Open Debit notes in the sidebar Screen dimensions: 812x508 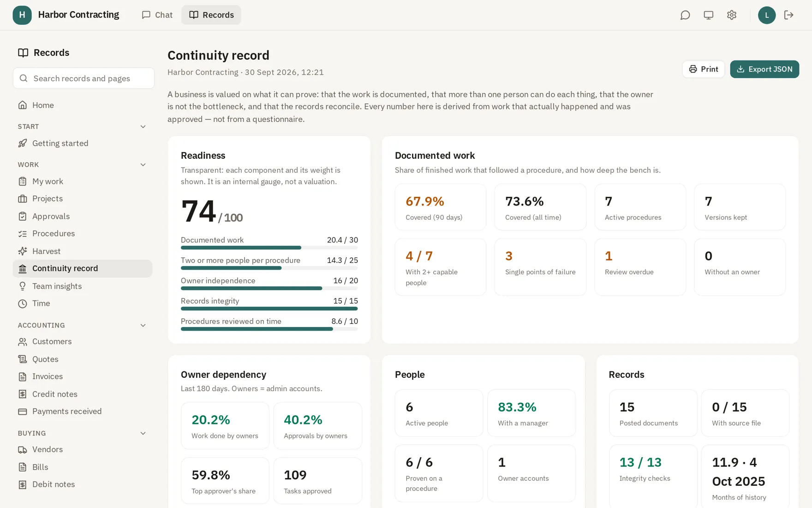83,484
